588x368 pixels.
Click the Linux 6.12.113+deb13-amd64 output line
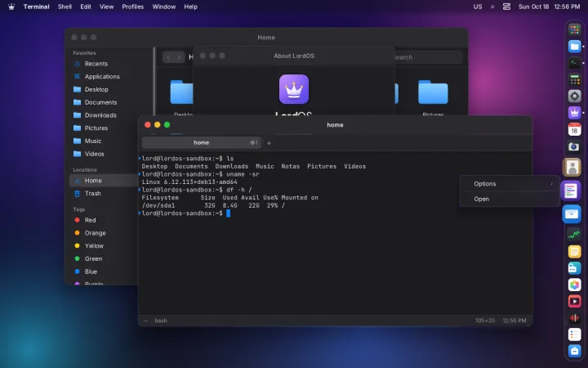tap(189, 182)
